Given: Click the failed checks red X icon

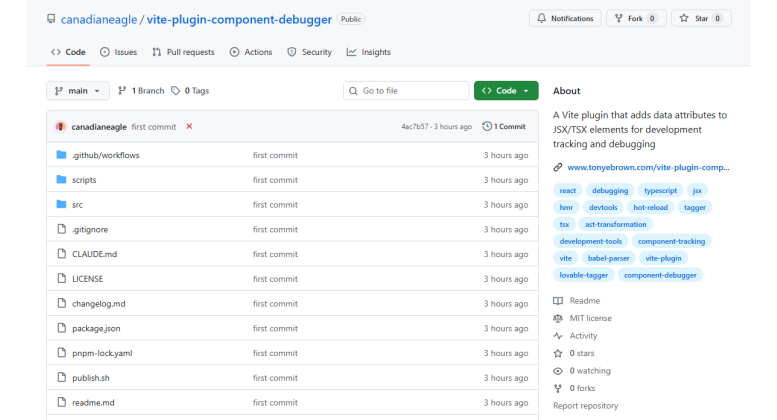Looking at the screenshot, I should (x=189, y=126).
